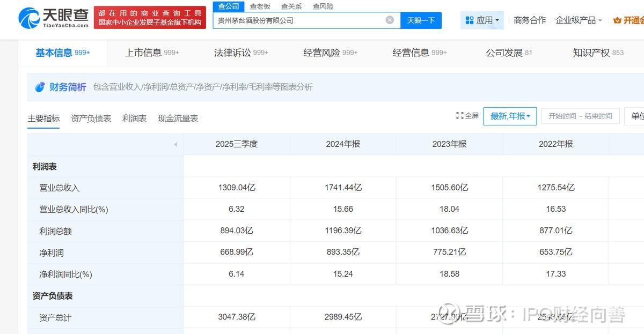Collapse the table's left column arrow
The height and width of the screenshot is (334, 644).
[x=175, y=144]
